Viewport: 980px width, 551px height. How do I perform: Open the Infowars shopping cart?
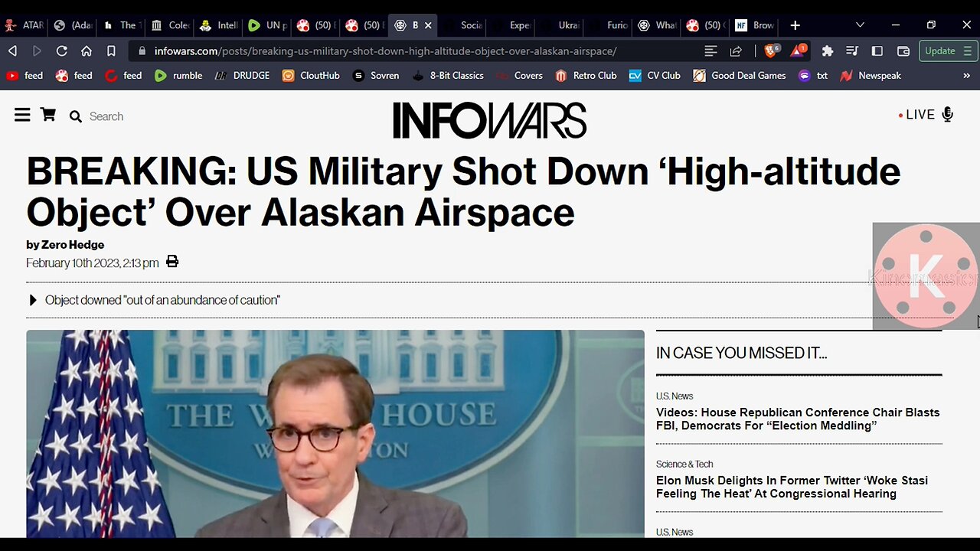48,115
